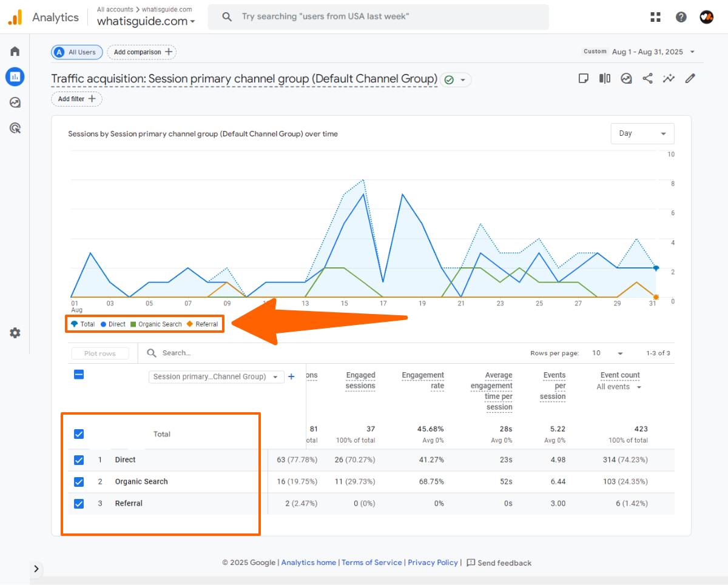Click the Add comparison button

(x=142, y=52)
